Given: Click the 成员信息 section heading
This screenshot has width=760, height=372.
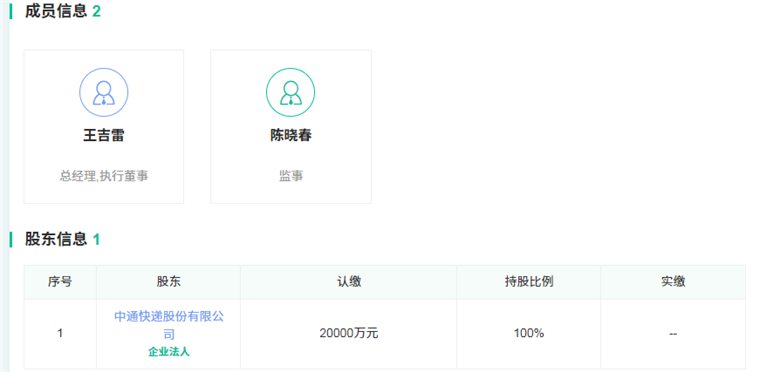Looking at the screenshot, I should click(56, 11).
